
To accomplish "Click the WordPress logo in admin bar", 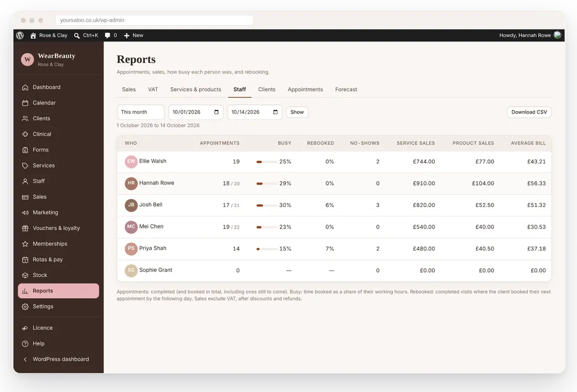I will [x=20, y=35].
